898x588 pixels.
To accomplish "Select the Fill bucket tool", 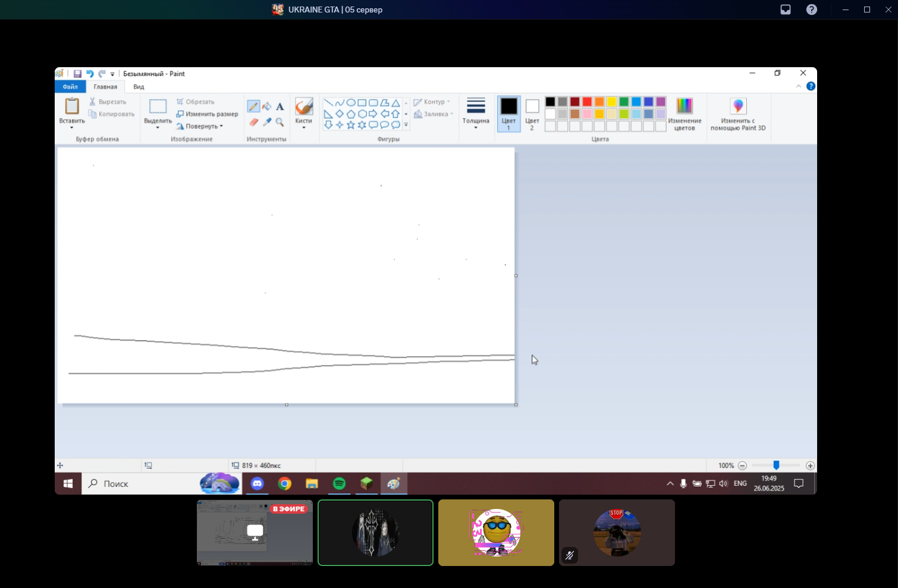I will pos(267,106).
